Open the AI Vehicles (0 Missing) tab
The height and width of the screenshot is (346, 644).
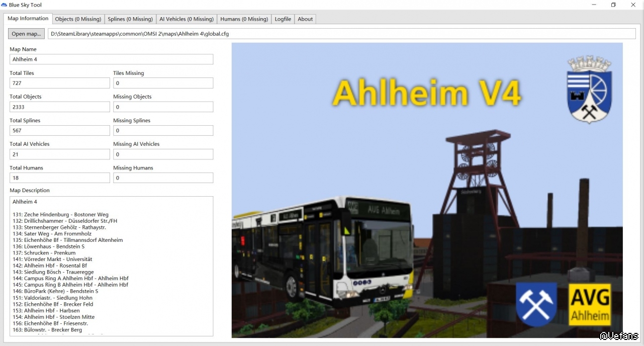coord(187,19)
